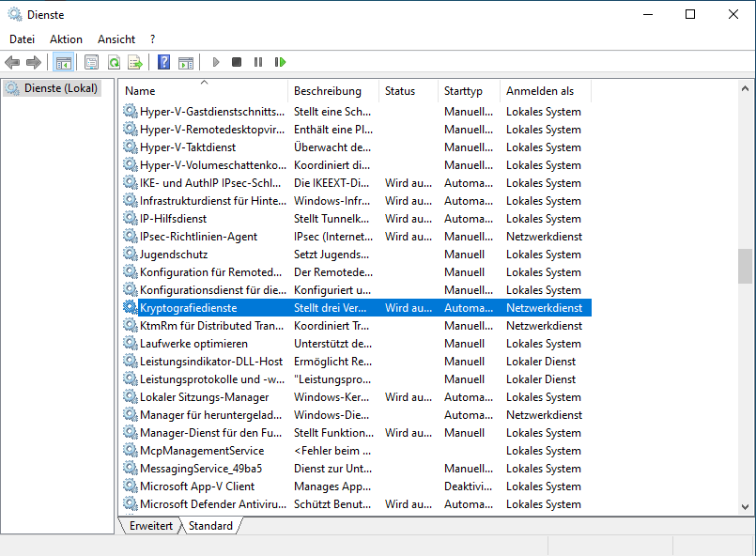Screen dimensions: 756x556
Task: Stop the selected service with Stop button
Action: [x=237, y=62]
